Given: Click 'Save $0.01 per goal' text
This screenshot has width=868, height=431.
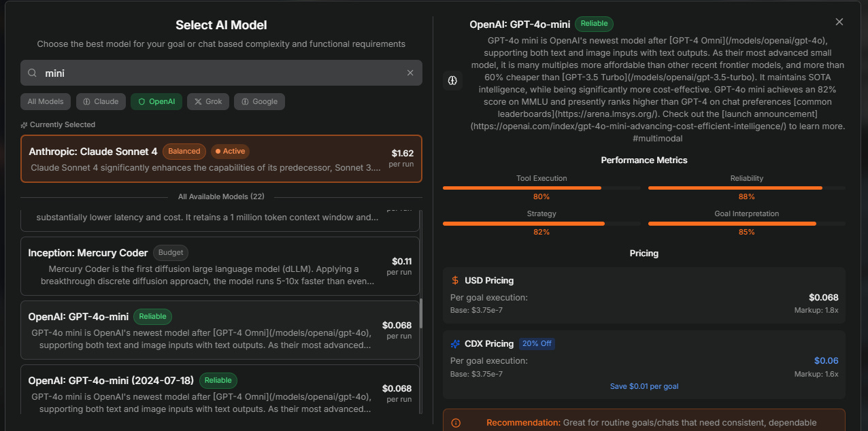Looking at the screenshot, I should point(644,386).
